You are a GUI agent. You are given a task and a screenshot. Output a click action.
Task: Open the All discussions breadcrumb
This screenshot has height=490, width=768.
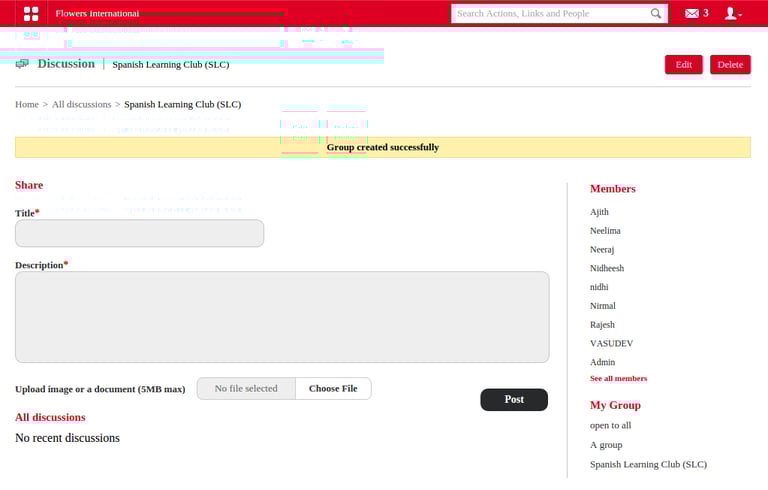click(82, 104)
